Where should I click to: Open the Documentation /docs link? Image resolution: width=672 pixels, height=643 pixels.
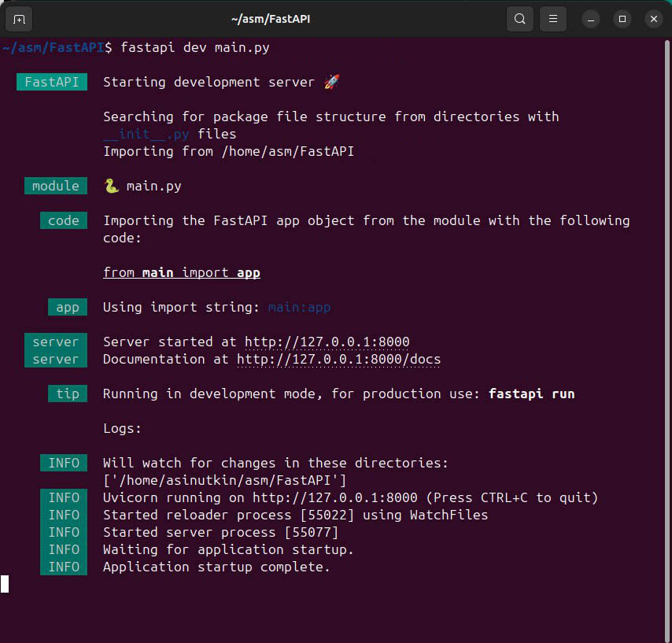coord(338,359)
